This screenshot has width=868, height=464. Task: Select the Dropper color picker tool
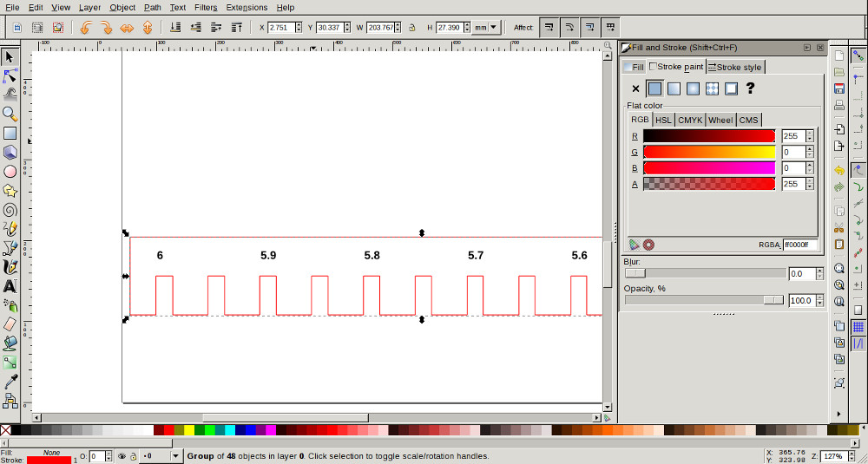(10, 382)
